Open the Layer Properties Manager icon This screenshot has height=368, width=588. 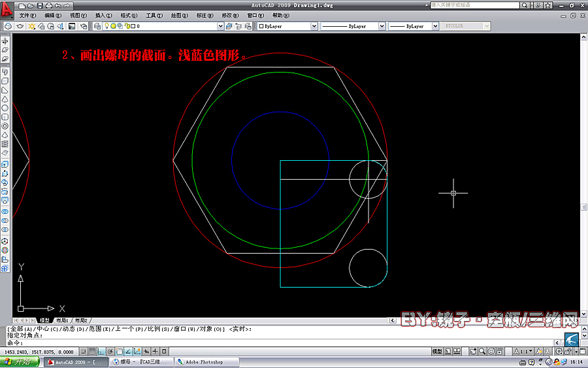[x=97, y=26]
